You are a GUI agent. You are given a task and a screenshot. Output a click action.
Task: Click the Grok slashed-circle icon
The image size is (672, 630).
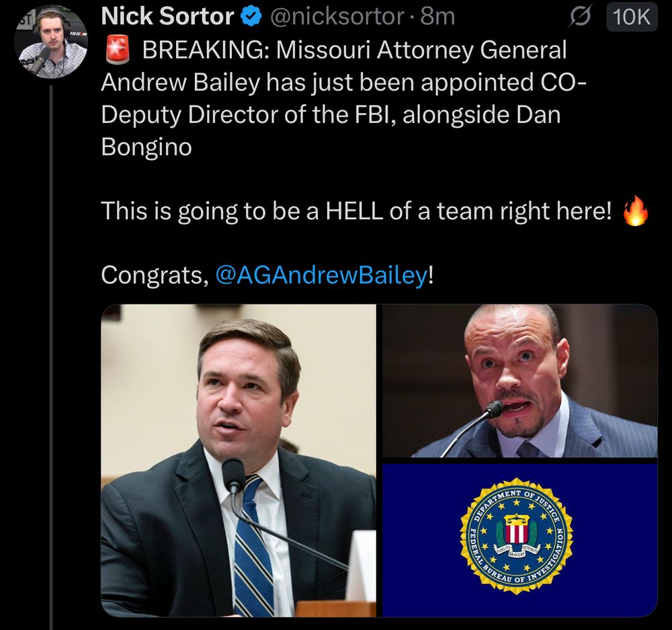(579, 17)
